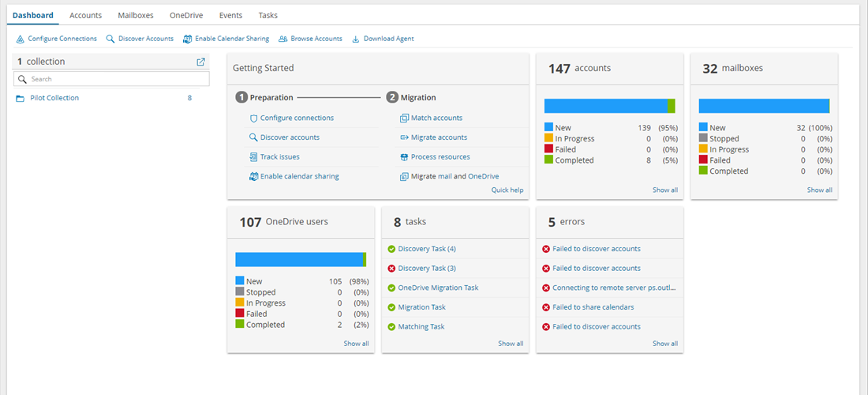
Task: Click the Enable Calendar Sharing toolbar icon
Action: (x=187, y=39)
